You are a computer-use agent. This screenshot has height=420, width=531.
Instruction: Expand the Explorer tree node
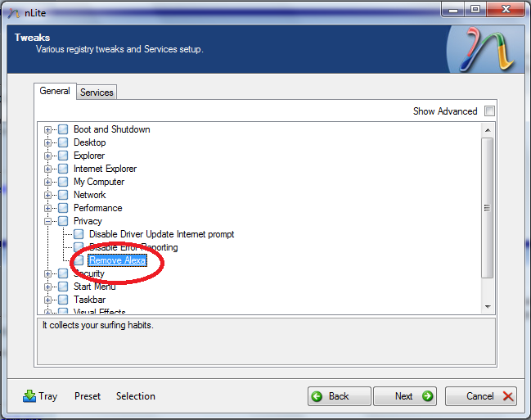click(x=47, y=156)
